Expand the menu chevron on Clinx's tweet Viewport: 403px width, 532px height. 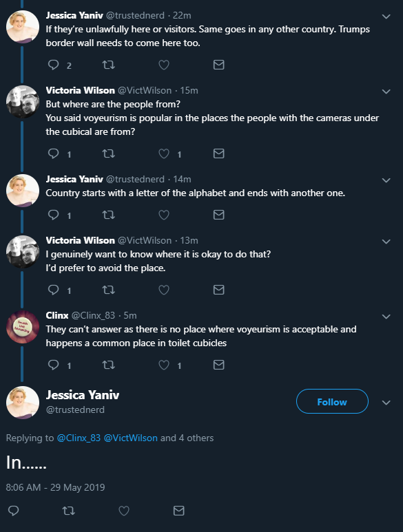386,317
